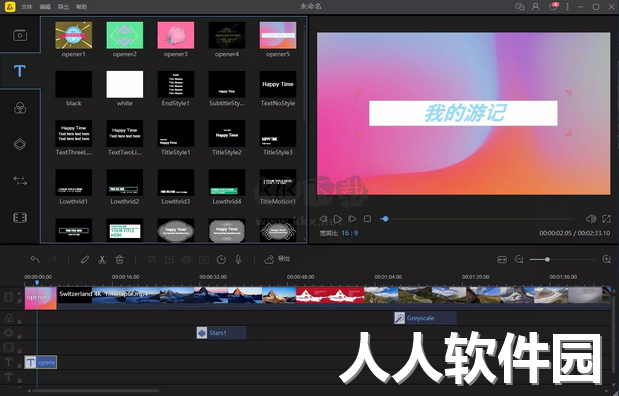
Task: Click the mosaic tool icon
Action: (x=186, y=259)
